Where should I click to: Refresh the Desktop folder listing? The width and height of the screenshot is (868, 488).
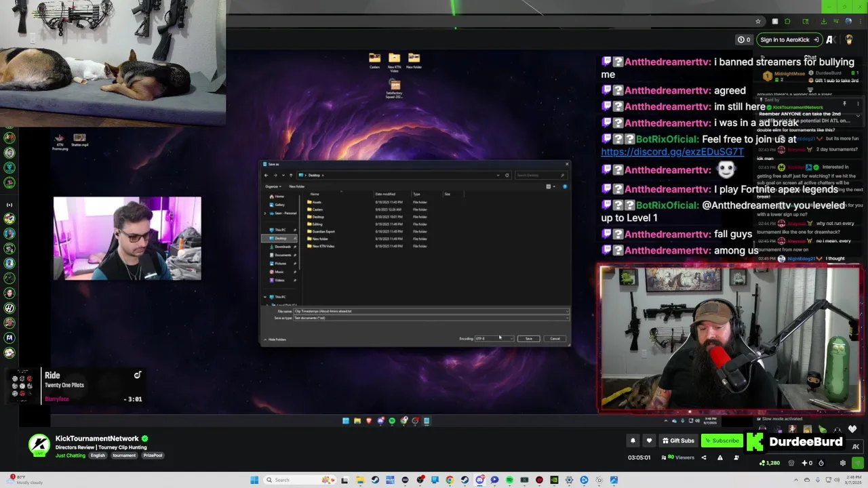(507, 175)
